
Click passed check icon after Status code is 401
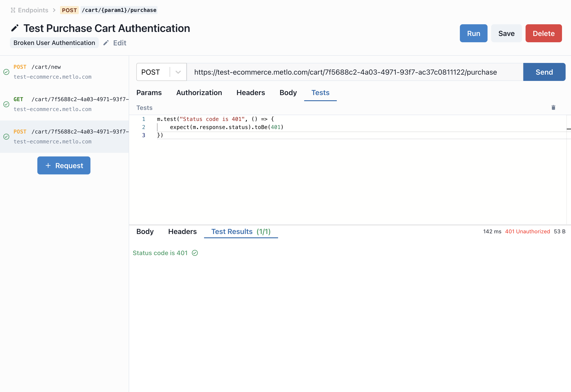(195, 253)
